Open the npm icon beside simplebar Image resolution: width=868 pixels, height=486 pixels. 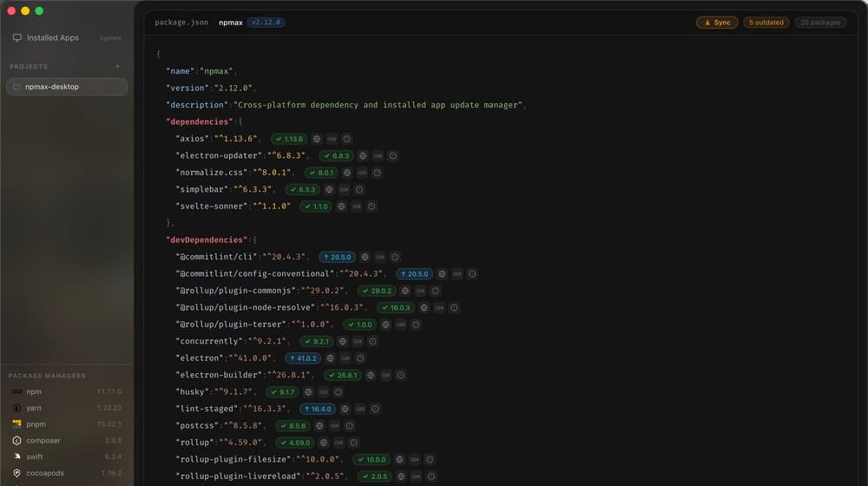point(344,190)
